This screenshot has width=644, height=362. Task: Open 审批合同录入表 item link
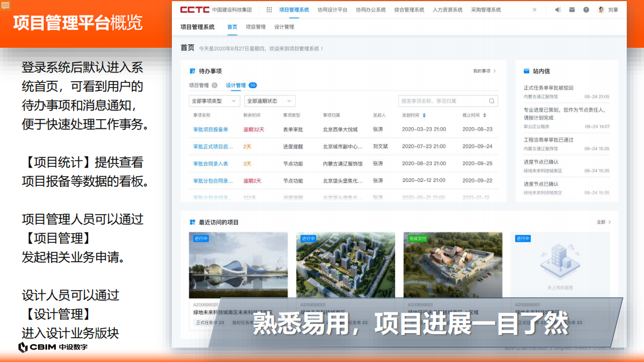tap(210, 163)
